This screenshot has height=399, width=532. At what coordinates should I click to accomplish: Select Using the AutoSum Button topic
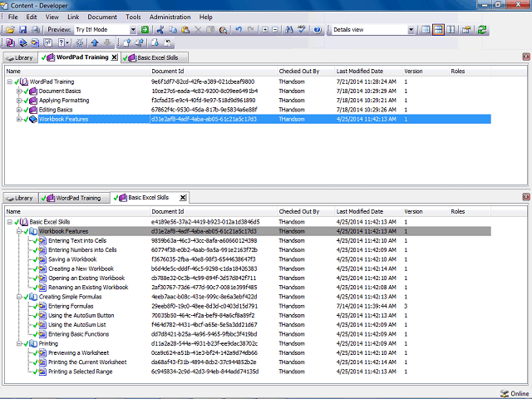click(x=81, y=316)
